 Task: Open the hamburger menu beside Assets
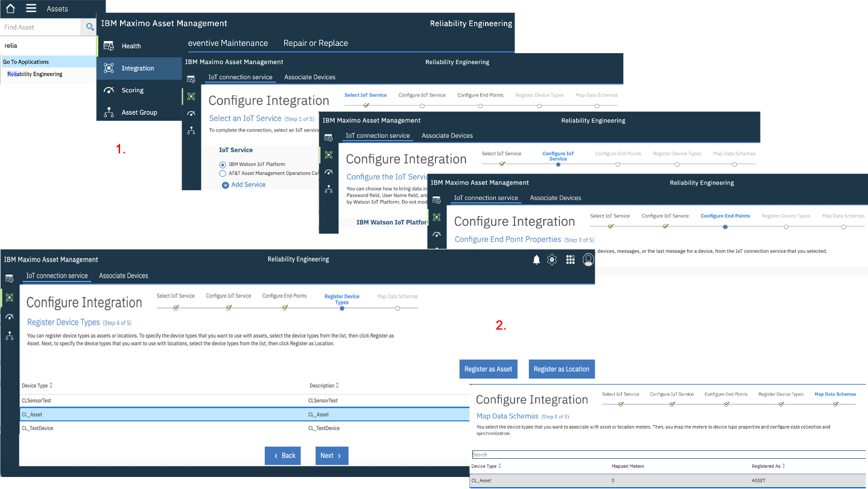click(x=31, y=8)
